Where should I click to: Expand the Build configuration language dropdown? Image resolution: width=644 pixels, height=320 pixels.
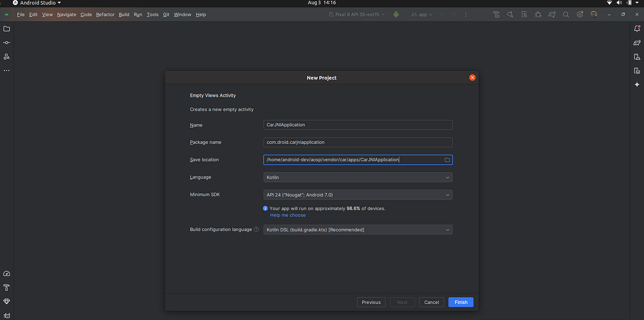pos(358,230)
